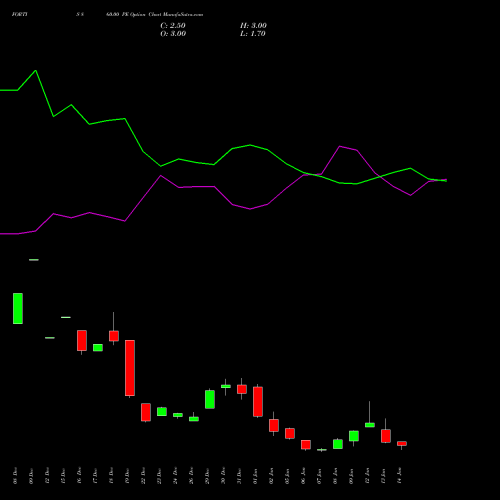Click the last red candle above 14 Jan
The width and height of the screenshot is (500, 500).
point(402,443)
